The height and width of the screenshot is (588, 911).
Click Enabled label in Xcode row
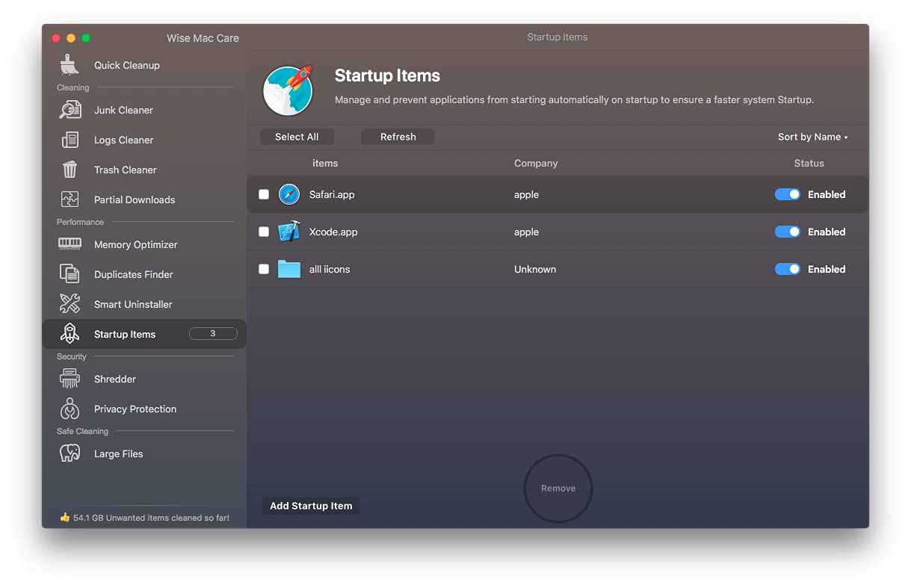click(x=827, y=232)
